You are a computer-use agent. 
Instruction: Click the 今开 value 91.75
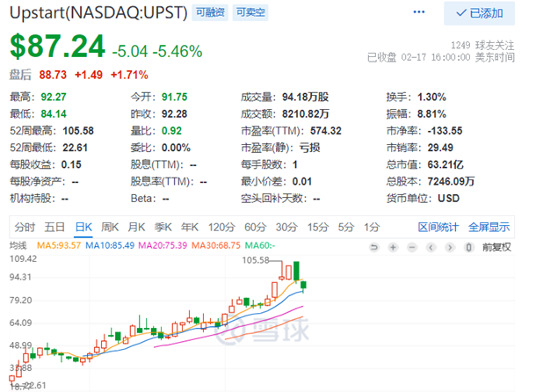tap(174, 97)
